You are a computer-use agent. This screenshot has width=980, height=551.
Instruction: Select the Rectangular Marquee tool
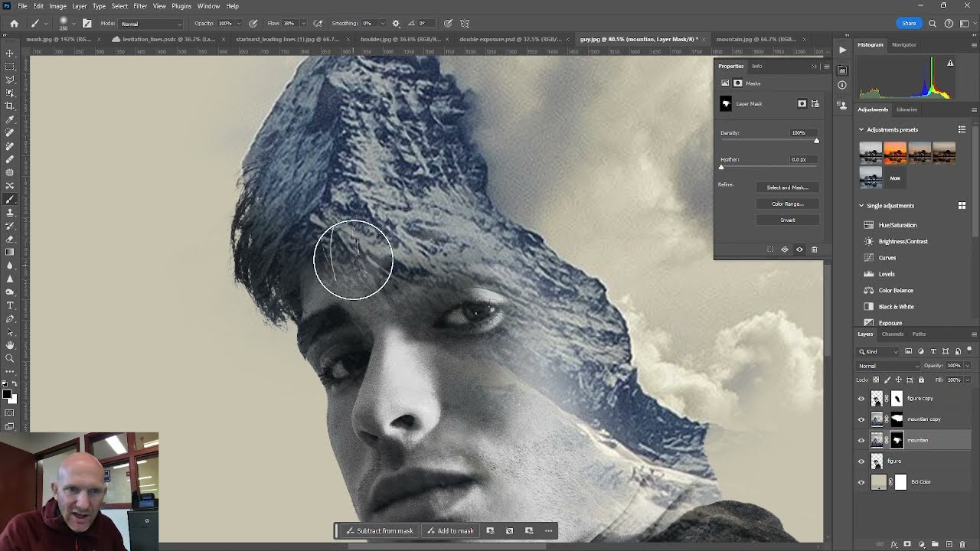click(10, 66)
